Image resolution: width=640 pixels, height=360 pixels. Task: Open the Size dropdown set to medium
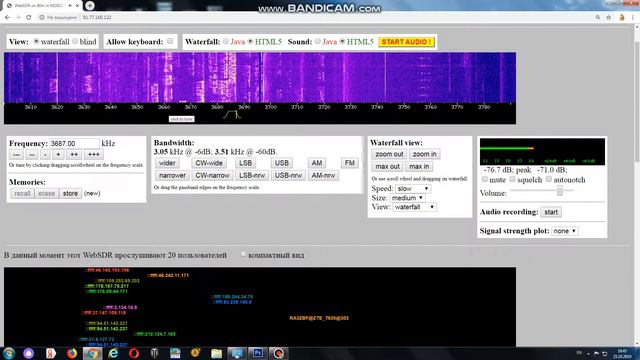tap(407, 198)
